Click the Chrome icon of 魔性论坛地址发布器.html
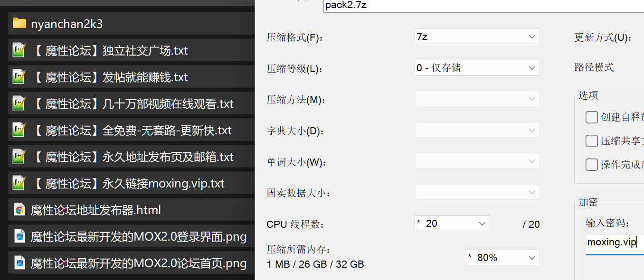Screen dimensions: 644x280 point(19,210)
